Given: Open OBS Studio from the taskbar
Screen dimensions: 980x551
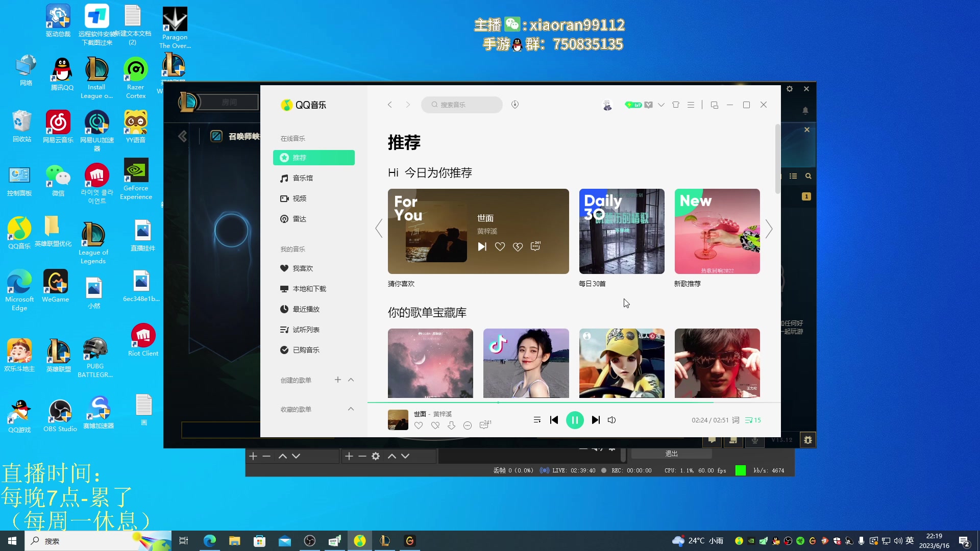Looking at the screenshot, I should (309, 541).
